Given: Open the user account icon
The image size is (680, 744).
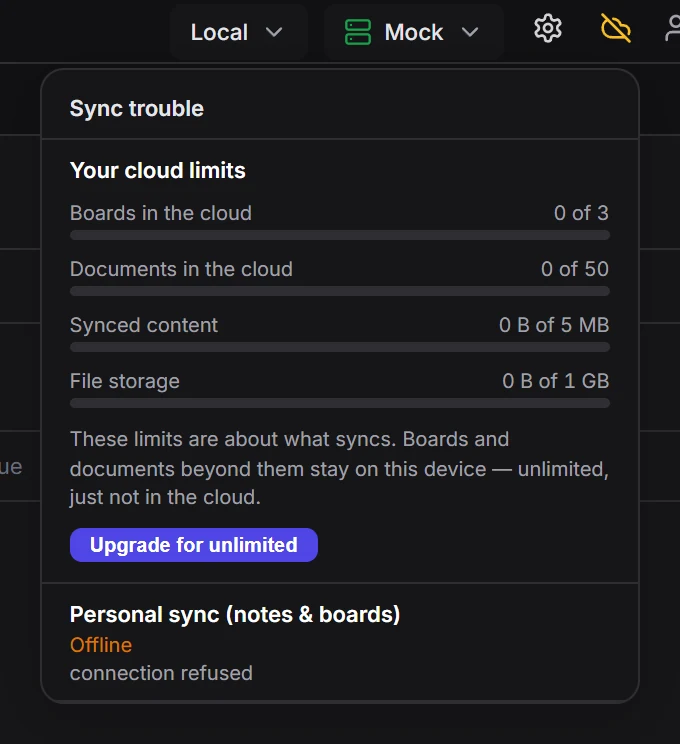Looking at the screenshot, I should pos(673,28).
